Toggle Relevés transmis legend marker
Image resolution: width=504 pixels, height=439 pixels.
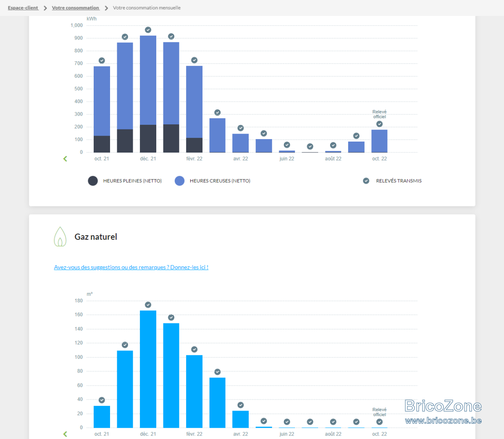click(392, 181)
